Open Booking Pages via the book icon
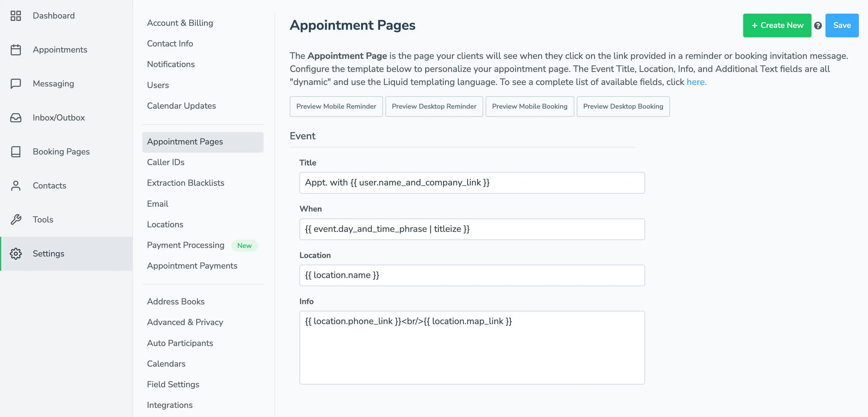Viewport: 868px width, 417px height. click(x=16, y=151)
